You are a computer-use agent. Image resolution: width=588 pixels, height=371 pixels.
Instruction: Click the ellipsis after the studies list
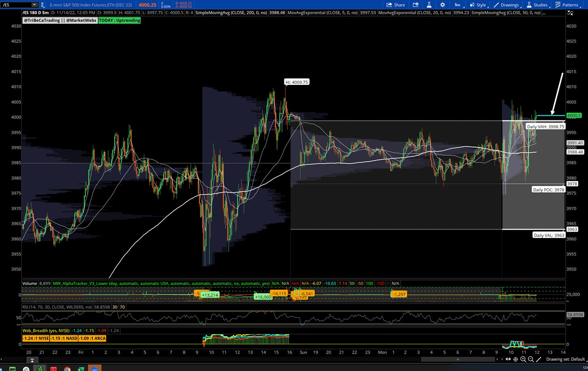click(x=544, y=13)
